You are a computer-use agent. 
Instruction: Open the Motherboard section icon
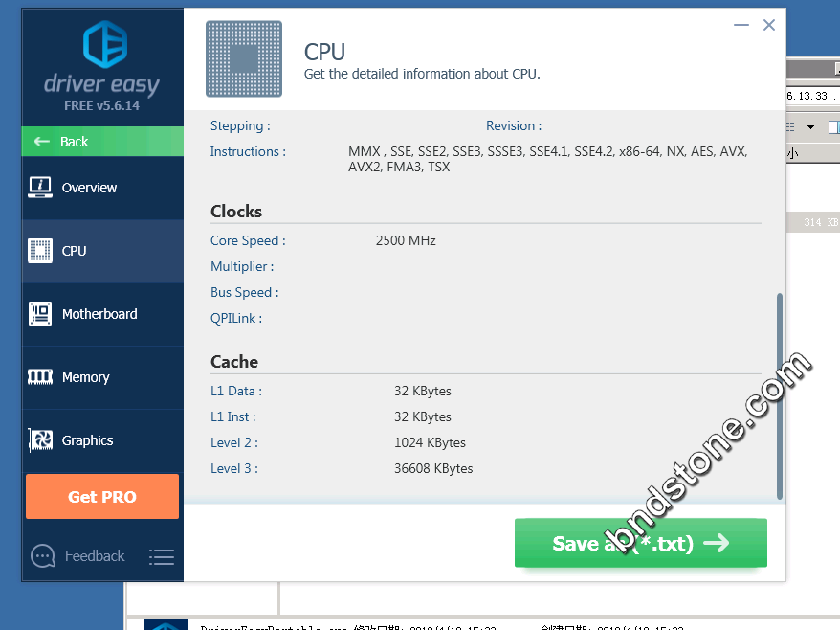pyautogui.click(x=40, y=314)
